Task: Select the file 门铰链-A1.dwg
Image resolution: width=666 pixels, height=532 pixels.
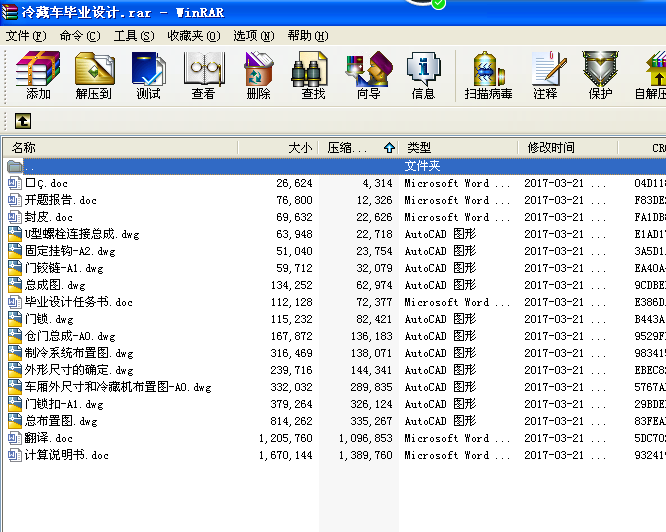Action: point(64,268)
